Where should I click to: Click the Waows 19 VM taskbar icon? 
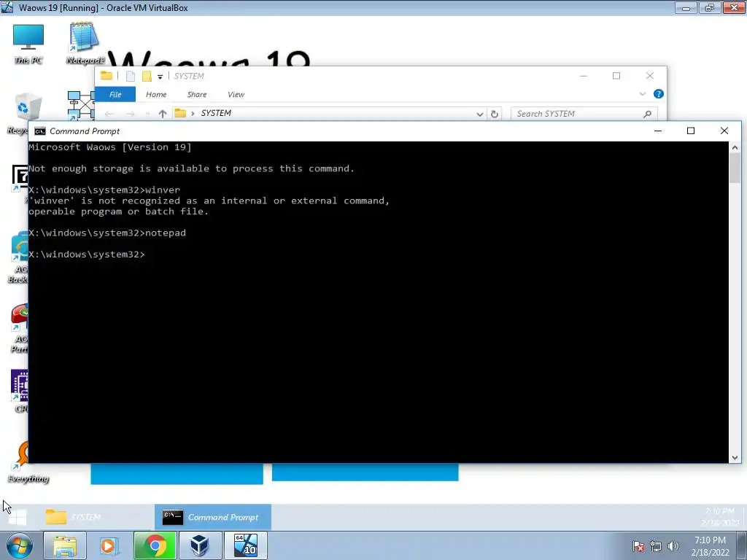246,545
